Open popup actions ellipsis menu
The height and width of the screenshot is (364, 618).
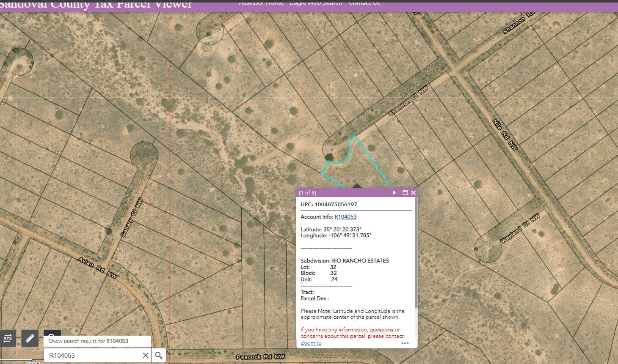[x=405, y=343]
